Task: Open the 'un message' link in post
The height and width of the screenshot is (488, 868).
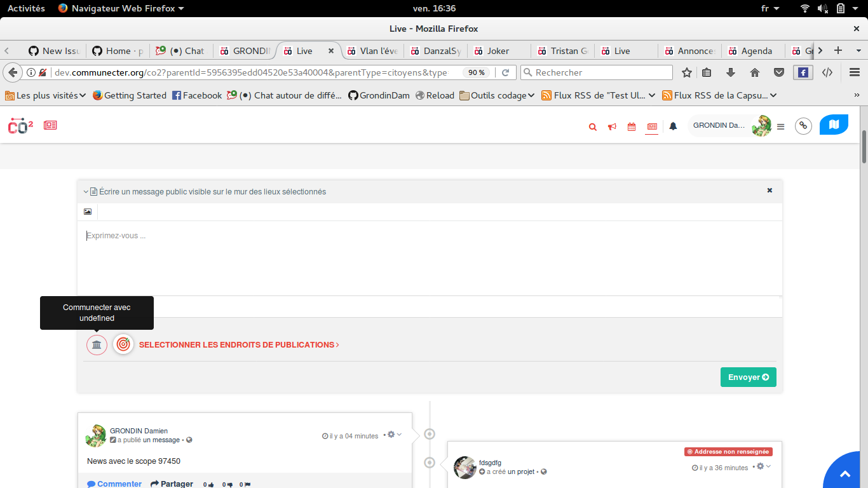Action: (x=161, y=440)
